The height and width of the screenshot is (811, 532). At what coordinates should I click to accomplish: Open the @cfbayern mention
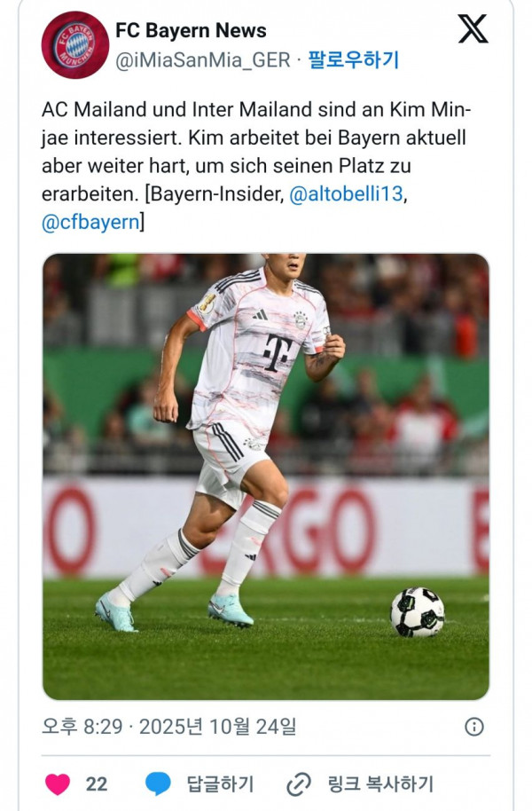tap(90, 223)
